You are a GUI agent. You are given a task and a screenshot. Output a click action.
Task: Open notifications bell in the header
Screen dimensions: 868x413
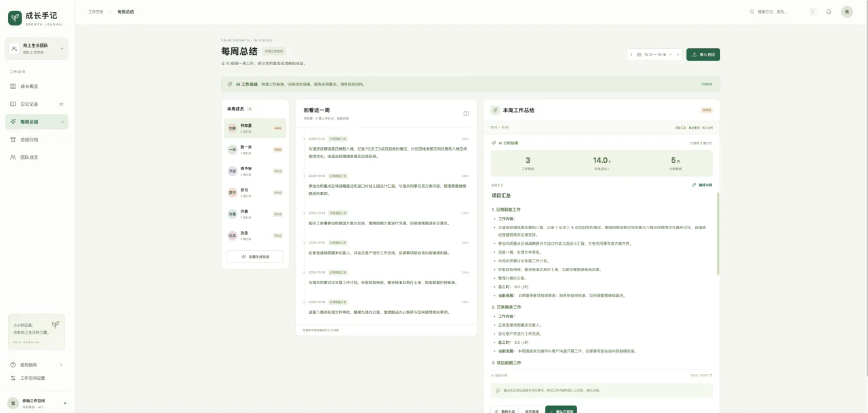click(829, 12)
